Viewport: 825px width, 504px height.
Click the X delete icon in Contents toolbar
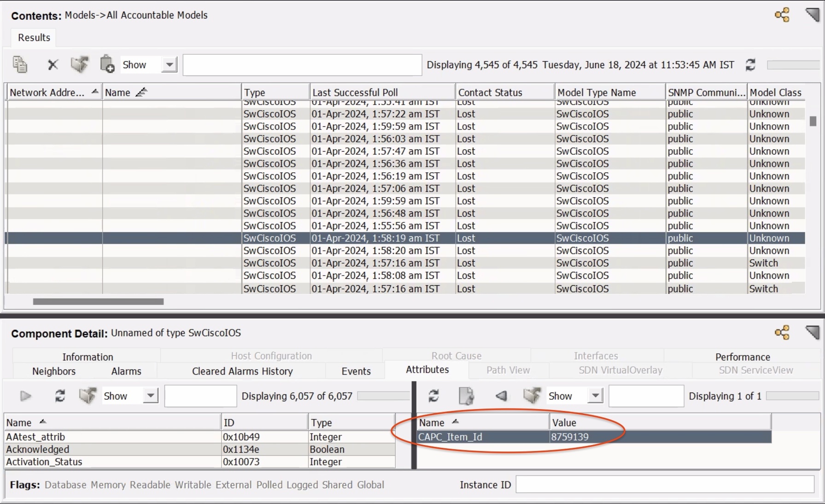[53, 64]
